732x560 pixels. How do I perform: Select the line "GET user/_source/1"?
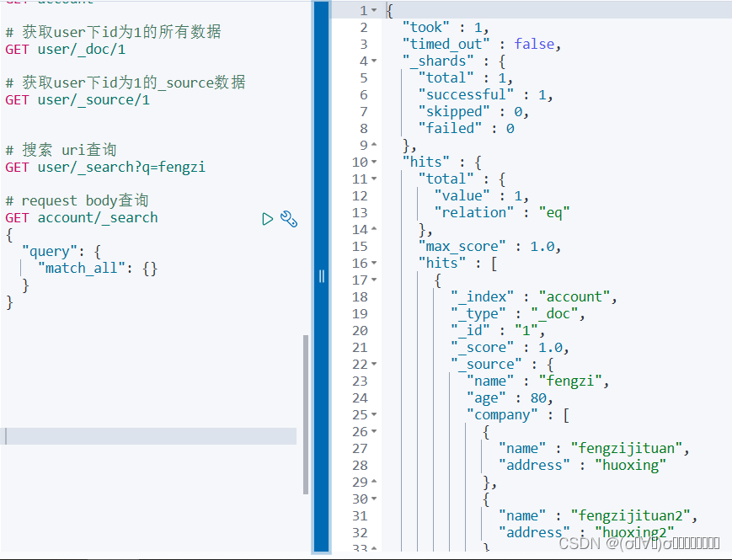(x=77, y=100)
